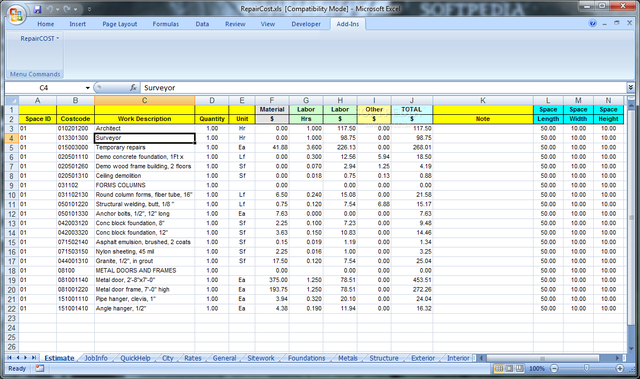Zoom in with the plus button

tap(620, 368)
